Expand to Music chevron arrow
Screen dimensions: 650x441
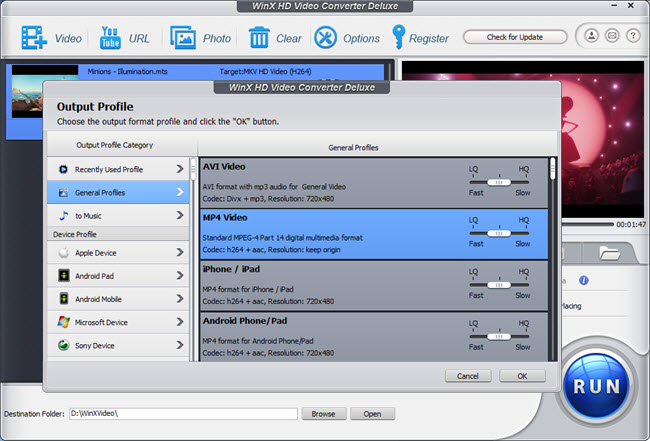point(179,215)
